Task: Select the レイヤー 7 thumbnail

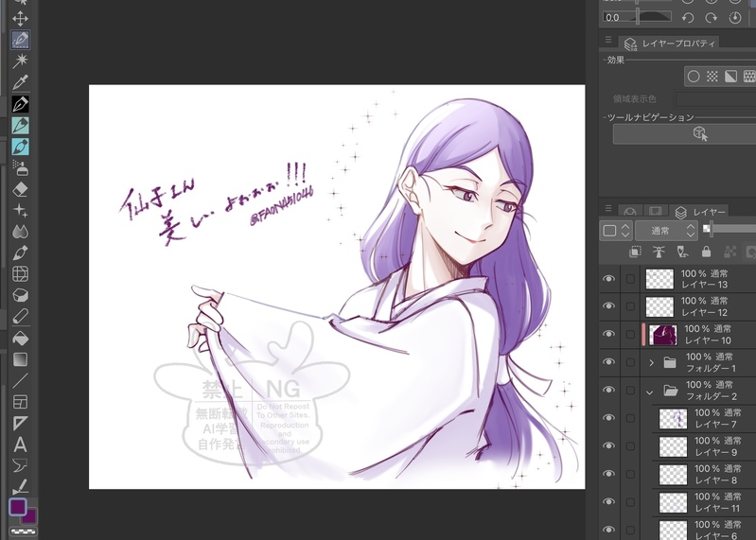Action: 673,419
